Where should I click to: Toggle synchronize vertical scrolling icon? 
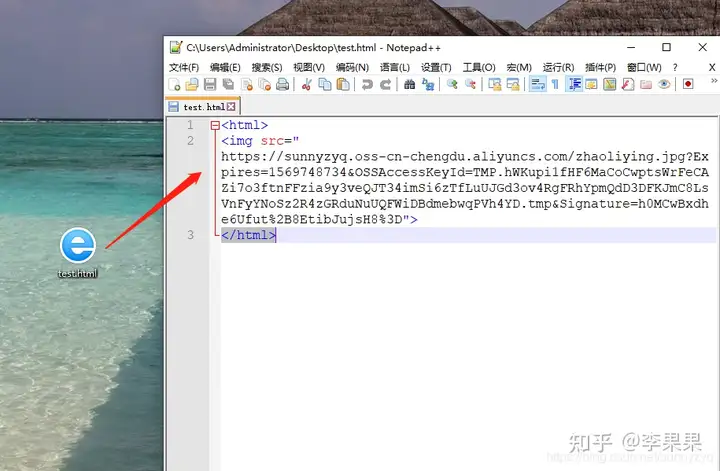(x=495, y=84)
